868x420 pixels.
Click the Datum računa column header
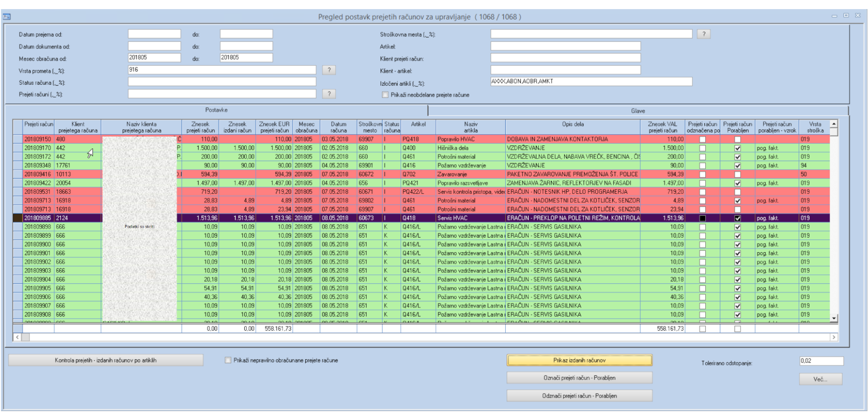tap(338, 127)
